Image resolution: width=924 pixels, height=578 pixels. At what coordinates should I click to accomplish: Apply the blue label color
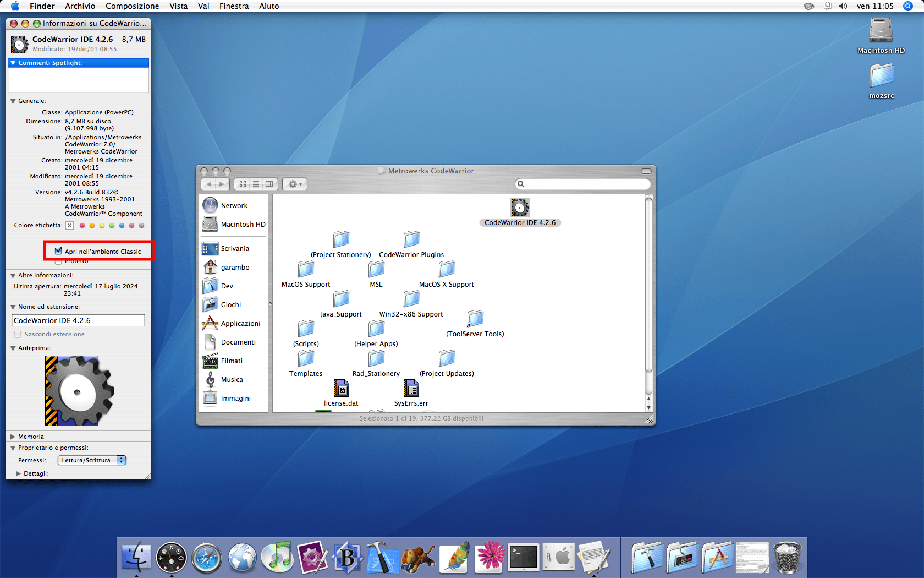coord(122,225)
